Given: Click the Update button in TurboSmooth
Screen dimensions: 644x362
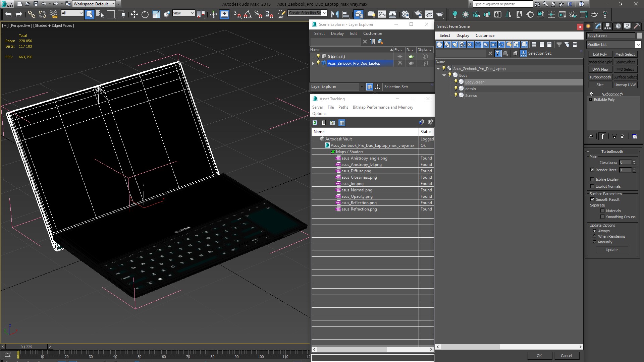Looking at the screenshot, I should (x=612, y=250).
